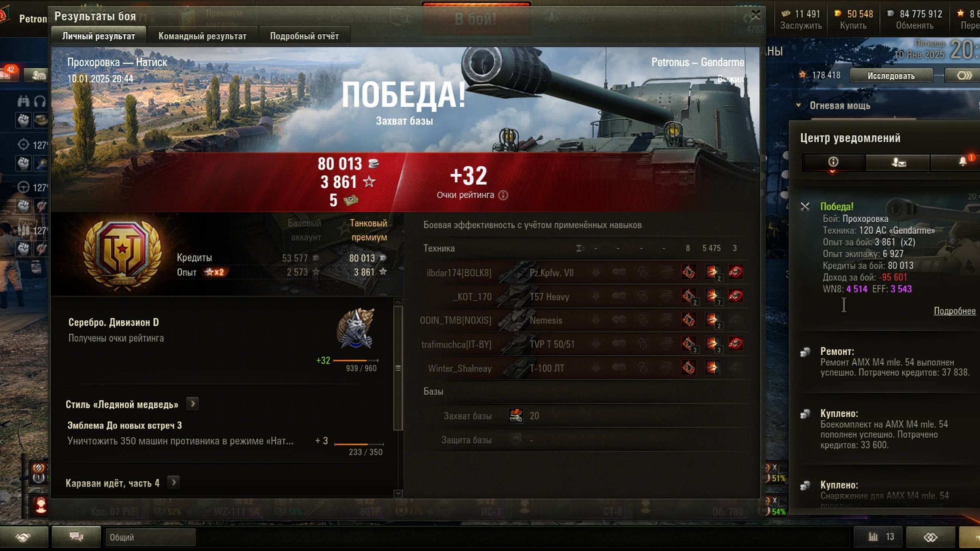
Task: Click the destroyed icon for ilbdar174
Action: click(735, 272)
